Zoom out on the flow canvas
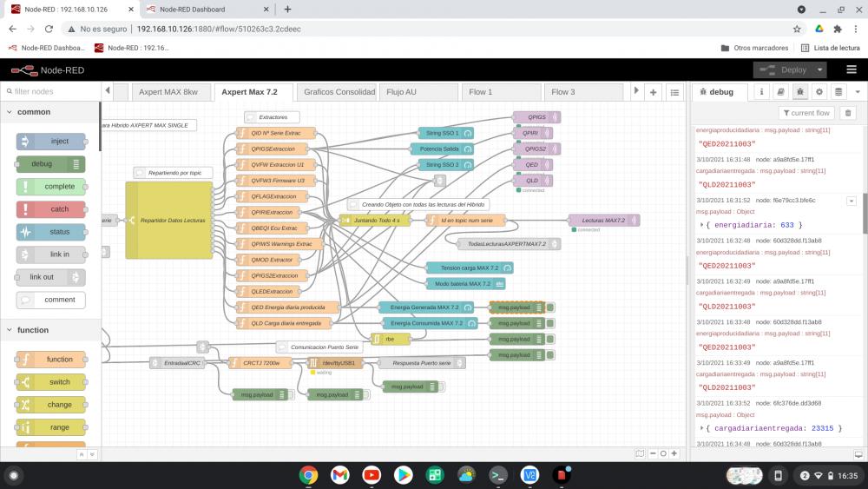This screenshot has height=489, width=868. point(653,453)
